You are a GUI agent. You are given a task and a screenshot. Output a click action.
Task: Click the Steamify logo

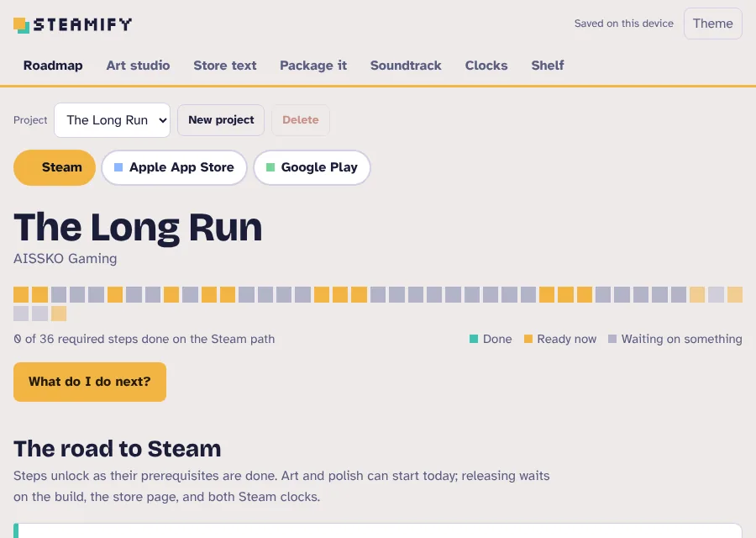73,24
